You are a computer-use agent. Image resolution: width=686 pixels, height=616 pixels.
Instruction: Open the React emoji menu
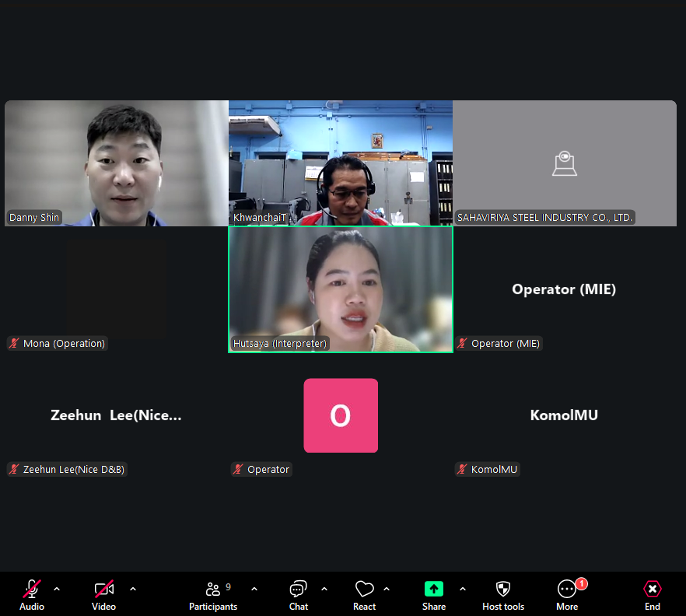pyautogui.click(x=364, y=589)
